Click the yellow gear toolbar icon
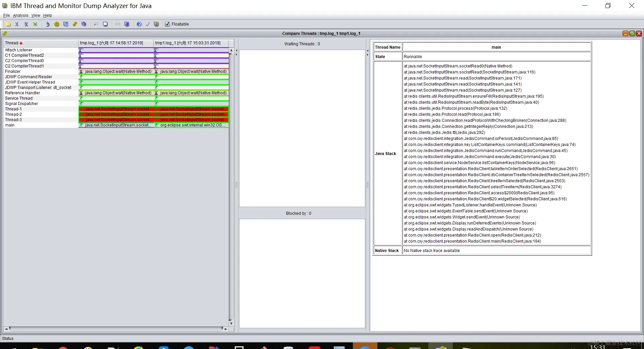 (57, 24)
